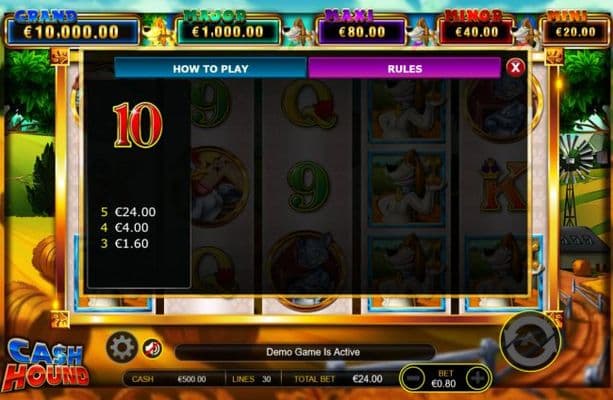Click the Lines 30 indicator

252,379
